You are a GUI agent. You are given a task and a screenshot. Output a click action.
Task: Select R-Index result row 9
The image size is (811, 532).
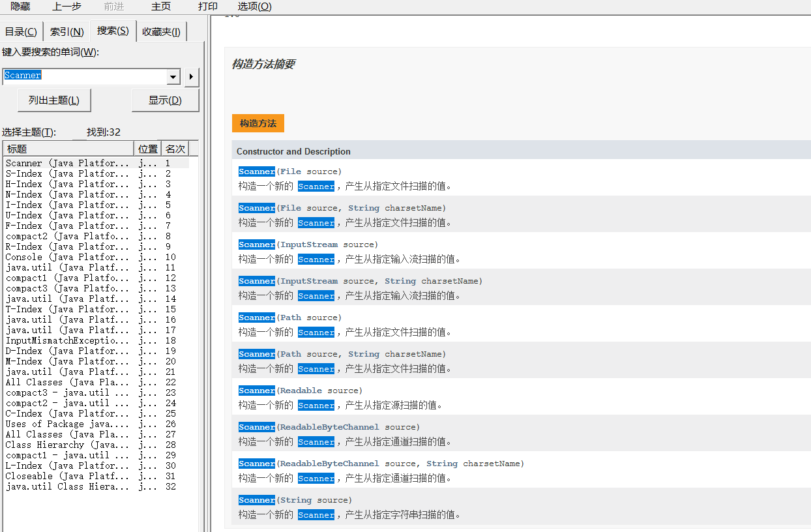tap(96, 246)
